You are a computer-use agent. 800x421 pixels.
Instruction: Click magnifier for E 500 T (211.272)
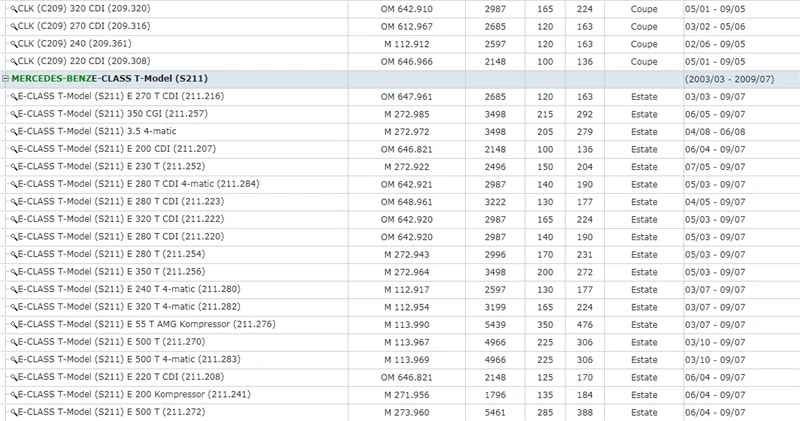click(x=14, y=412)
